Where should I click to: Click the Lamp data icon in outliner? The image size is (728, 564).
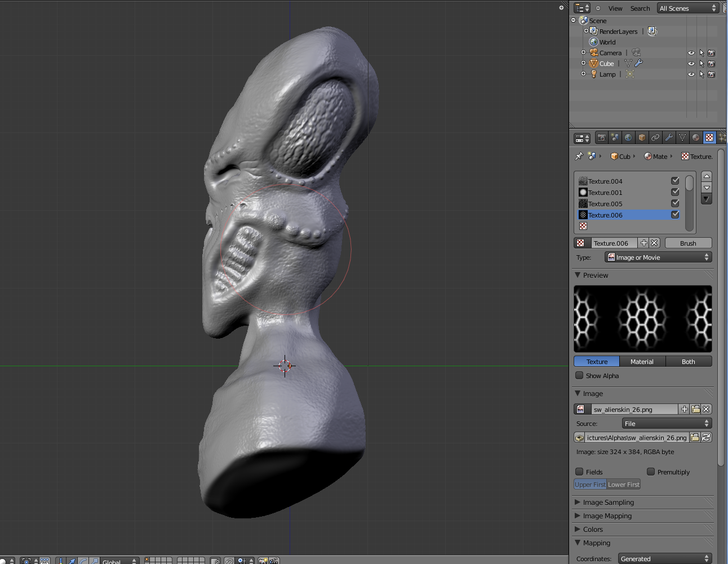(x=630, y=74)
